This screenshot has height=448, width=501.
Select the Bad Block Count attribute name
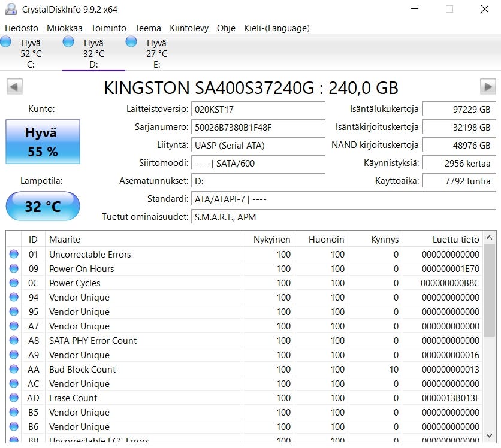[x=83, y=370]
